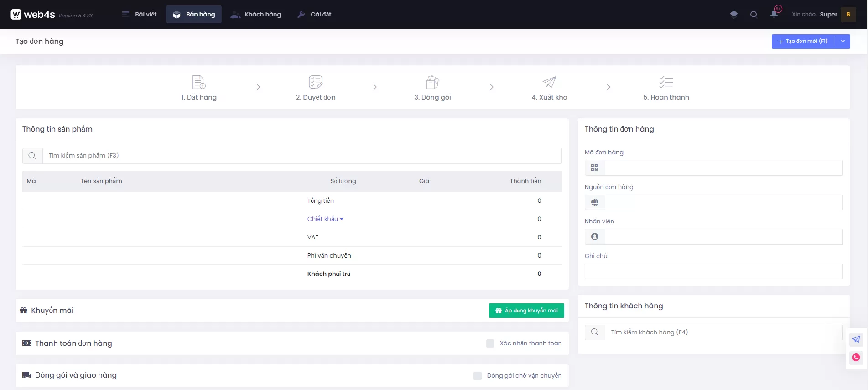868x390 pixels.
Task: Click the Đặt hàng step icon
Action: point(199,82)
